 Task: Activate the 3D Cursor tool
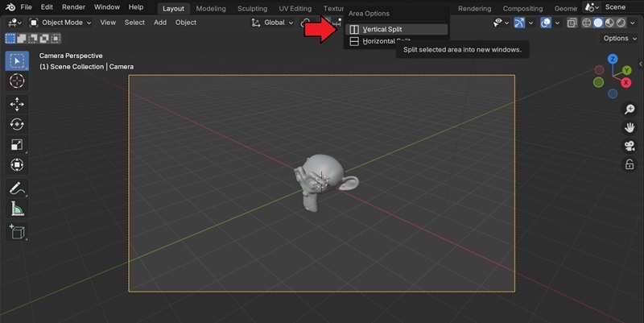17,81
